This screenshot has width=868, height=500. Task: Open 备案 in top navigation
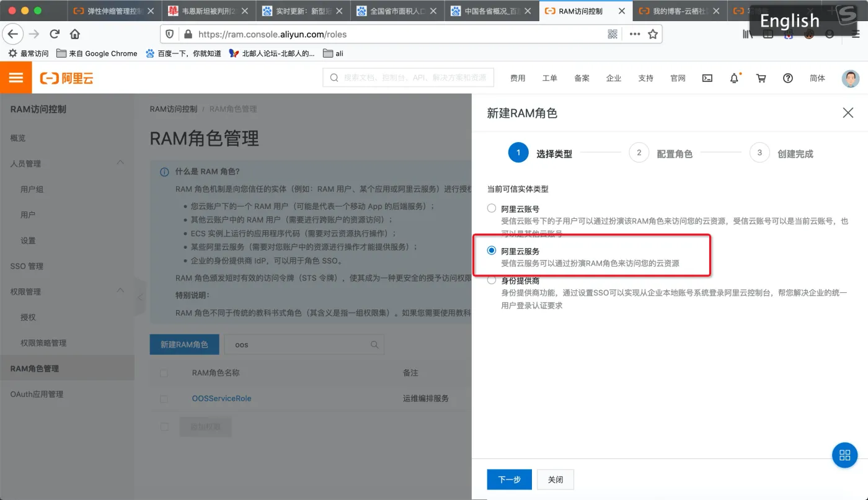coord(582,78)
